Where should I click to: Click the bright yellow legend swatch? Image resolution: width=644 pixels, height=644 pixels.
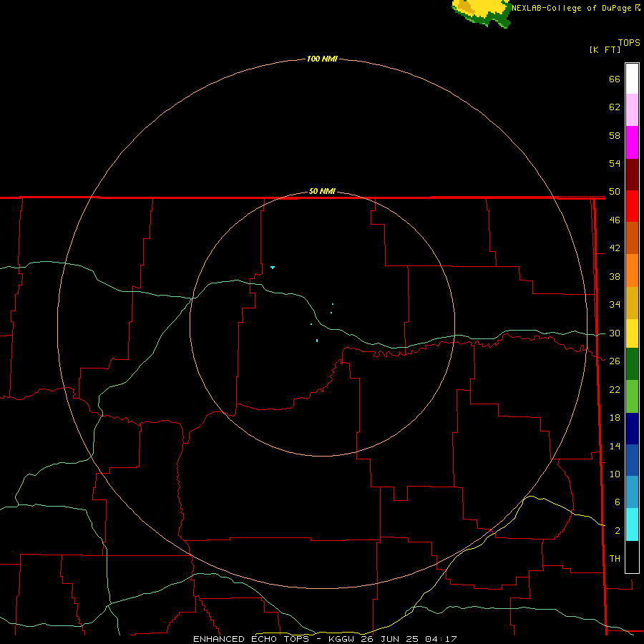pyautogui.click(x=632, y=333)
